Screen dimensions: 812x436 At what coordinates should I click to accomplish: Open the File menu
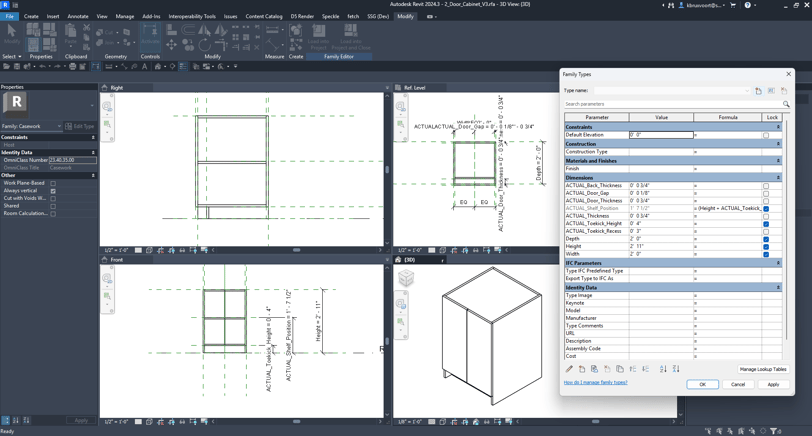click(x=9, y=17)
